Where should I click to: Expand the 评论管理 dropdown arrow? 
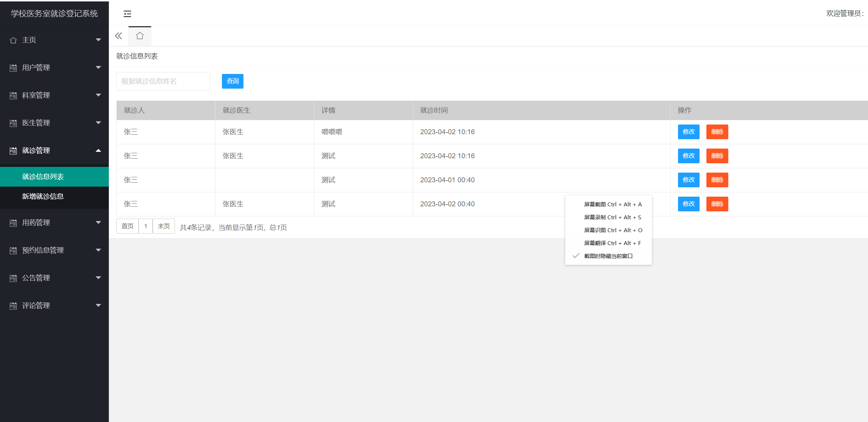[98, 305]
